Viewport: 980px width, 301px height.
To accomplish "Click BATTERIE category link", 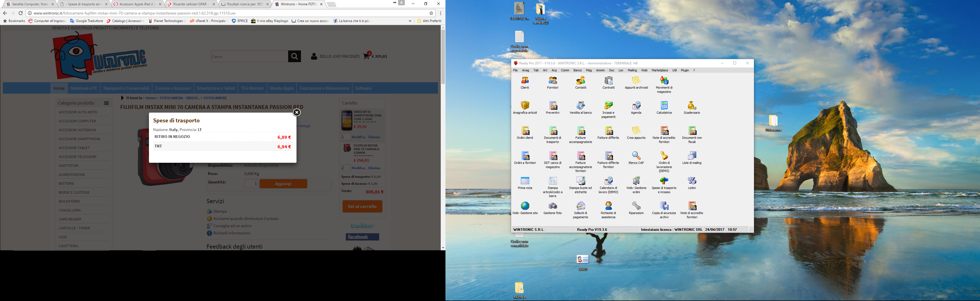I will click(66, 184).
